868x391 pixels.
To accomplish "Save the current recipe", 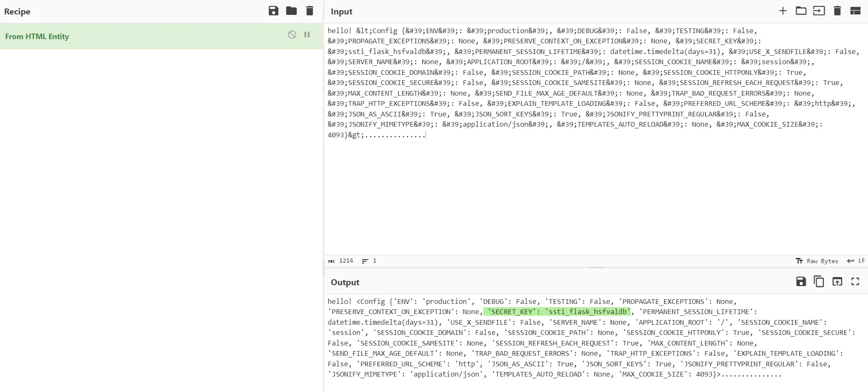I will pyautogui.click(x=273, y=11).
